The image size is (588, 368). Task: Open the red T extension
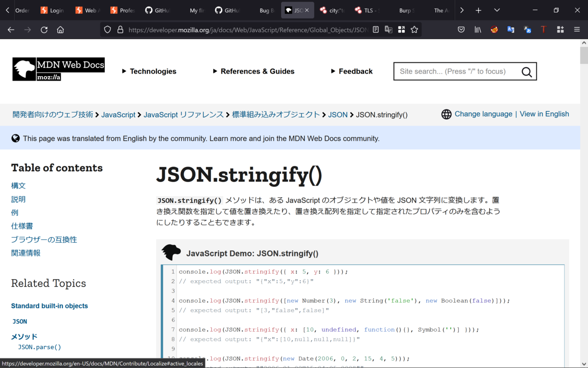coord(543,29)
